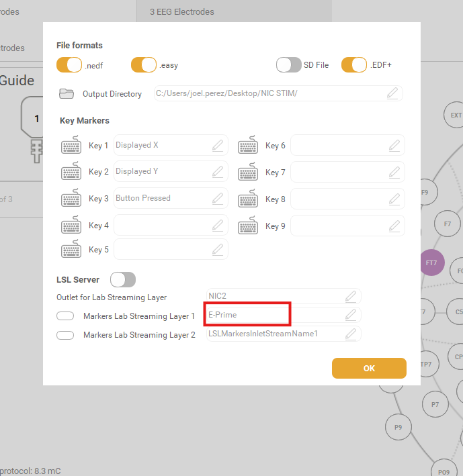Viewport: 463px width, 476px height.
Task: Click the Key 3 'Button Pressed' field
Action: (171, 198)
